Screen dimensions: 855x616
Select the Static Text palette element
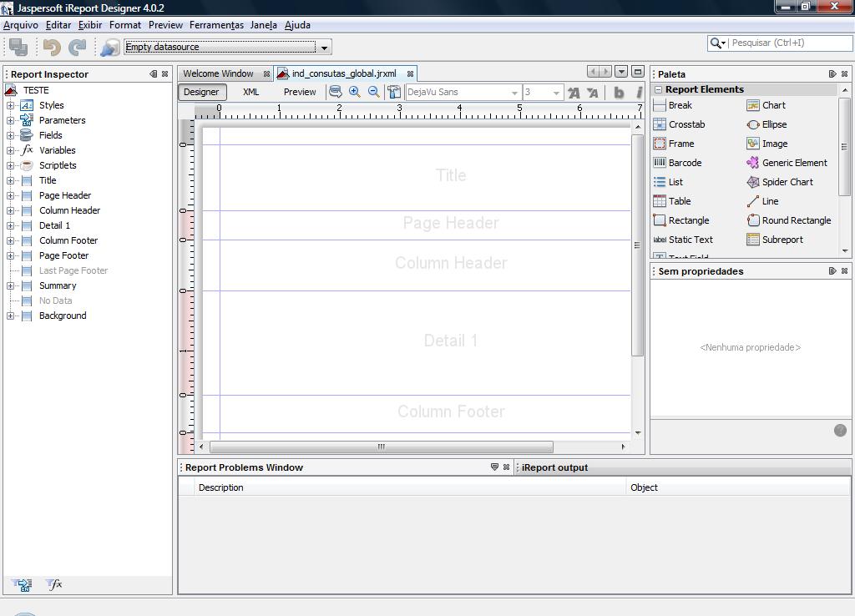(x=683, y=240)
